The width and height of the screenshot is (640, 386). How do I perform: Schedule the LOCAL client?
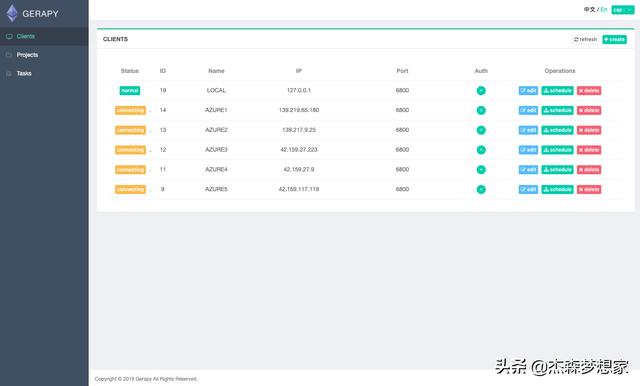click(557, 91)
